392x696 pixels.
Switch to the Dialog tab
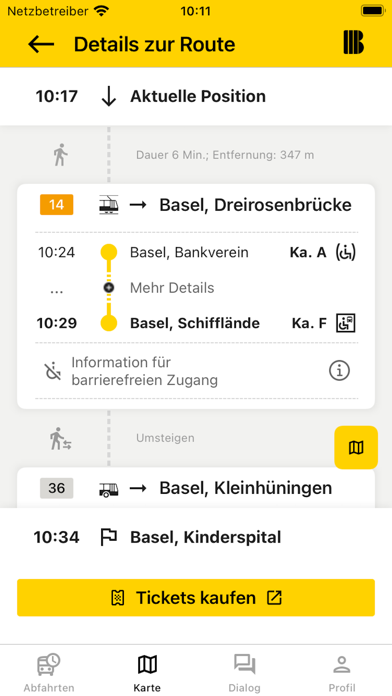click(245, 673)
